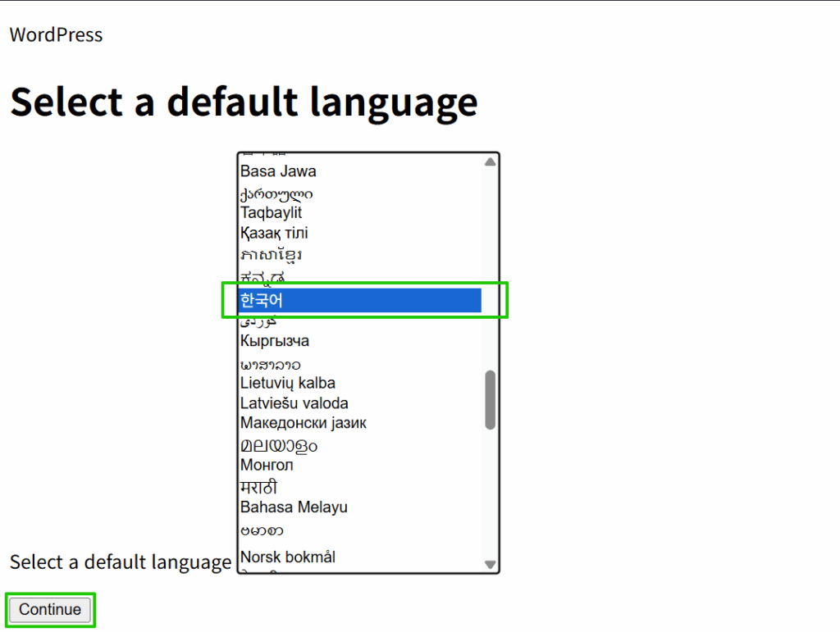Choose Taqbaylit as the language
The height and width of the screenshot is (632, 840).
coord(271,212)
